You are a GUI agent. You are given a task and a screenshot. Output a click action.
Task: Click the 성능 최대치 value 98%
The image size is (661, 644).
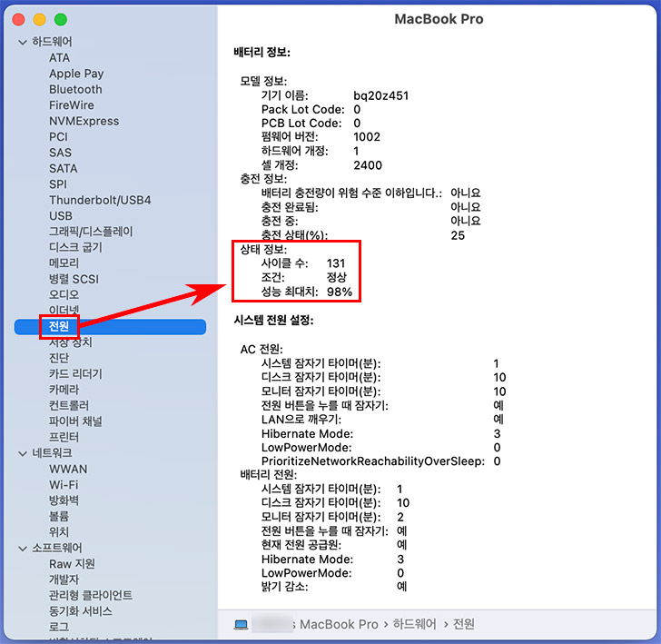340,292
